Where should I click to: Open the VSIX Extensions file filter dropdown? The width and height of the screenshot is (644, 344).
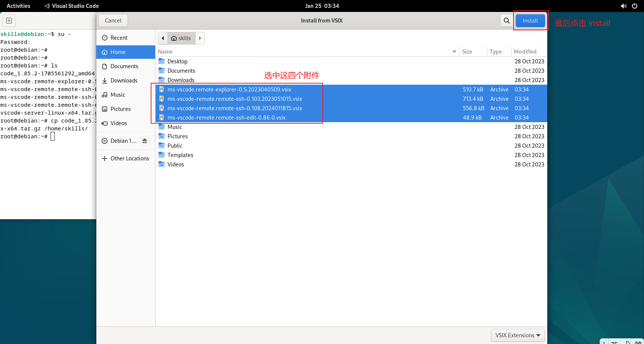pos(518,335)
